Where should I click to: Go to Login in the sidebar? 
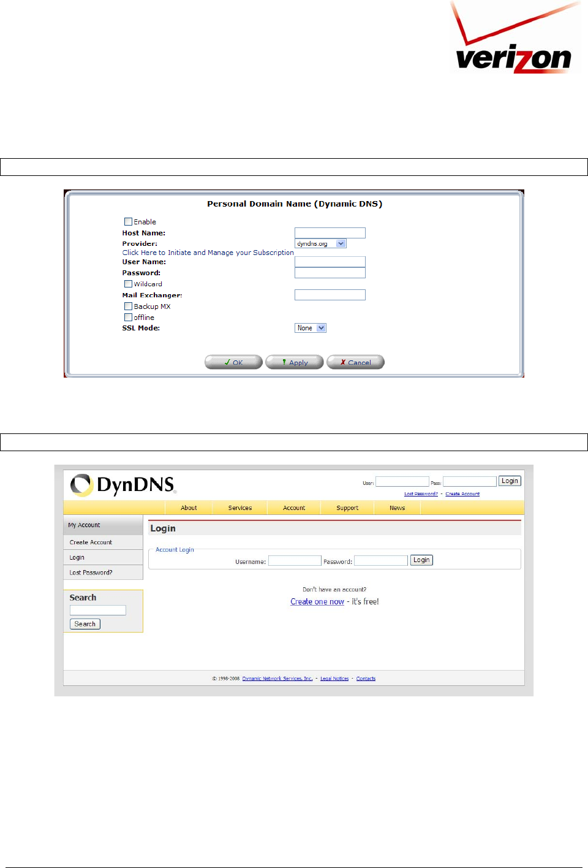coord(103,557)
